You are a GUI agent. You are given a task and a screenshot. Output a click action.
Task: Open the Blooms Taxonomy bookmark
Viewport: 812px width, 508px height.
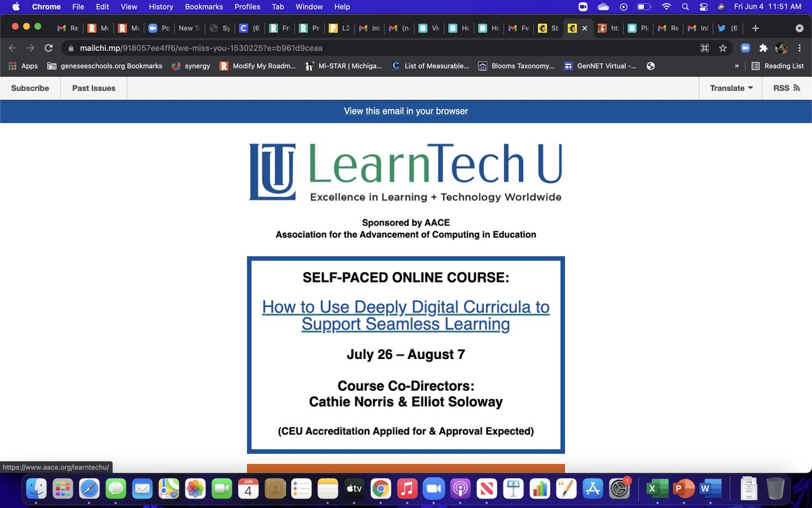[x=516, y=66]
